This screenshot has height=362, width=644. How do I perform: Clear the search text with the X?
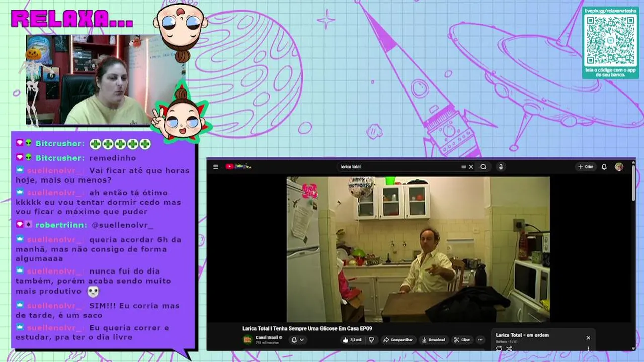click(471, 167)
